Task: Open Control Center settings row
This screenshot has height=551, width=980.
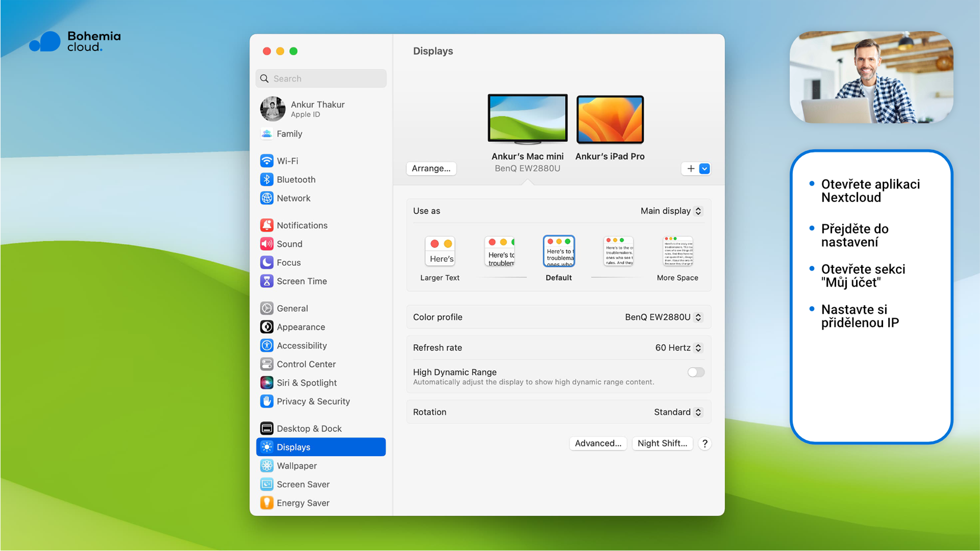Action: click(321, 364)
